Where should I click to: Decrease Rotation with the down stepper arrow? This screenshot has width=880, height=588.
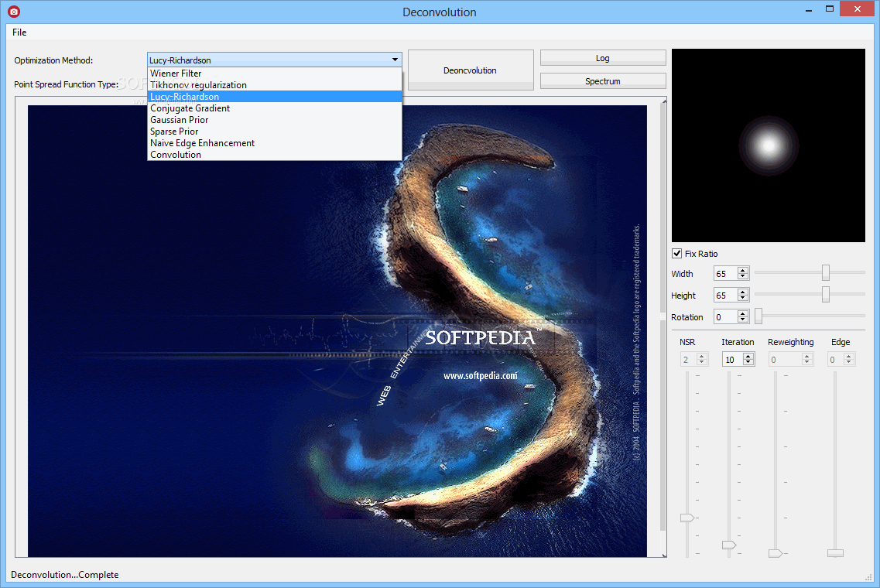pyautogui.click(x=743, y=320)
